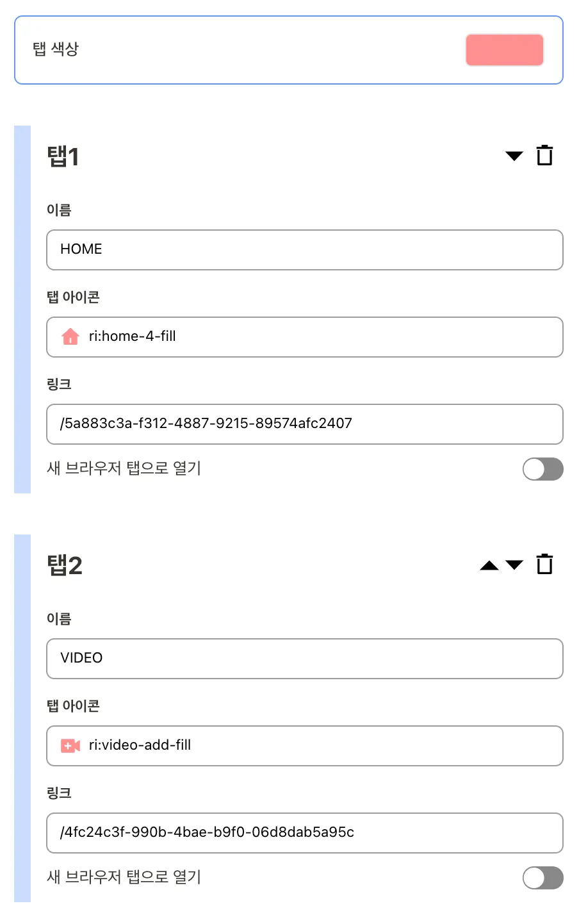Delete 탭1 with the trash icon
This screenshot has height=924, width=579.
point(544,155)
